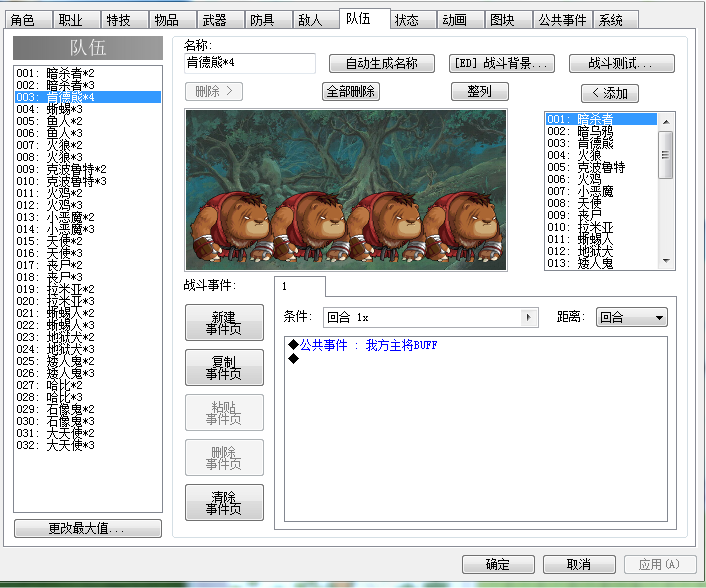Select enemy 012: 地狱犬

(x=601, y=251)
